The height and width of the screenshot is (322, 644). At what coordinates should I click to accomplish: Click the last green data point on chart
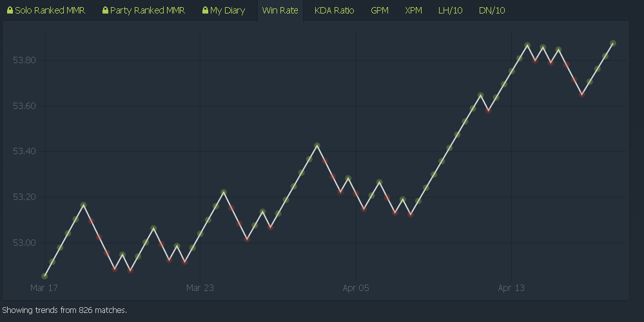[613, 43]
